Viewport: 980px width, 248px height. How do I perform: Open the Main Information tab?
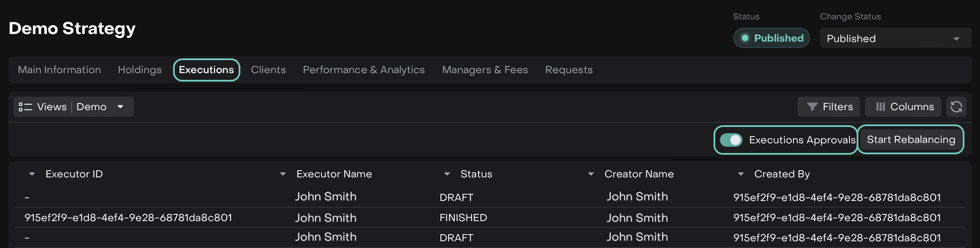coord(59,70)
